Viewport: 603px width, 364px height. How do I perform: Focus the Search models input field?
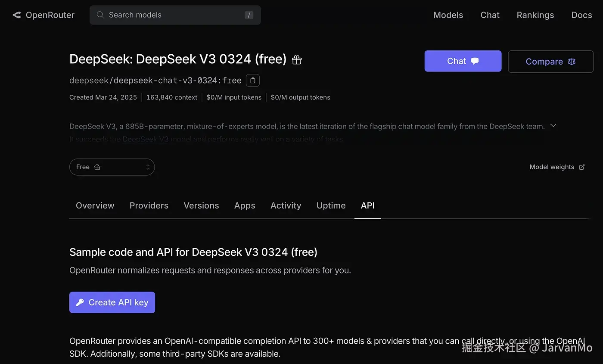[172, 15]
